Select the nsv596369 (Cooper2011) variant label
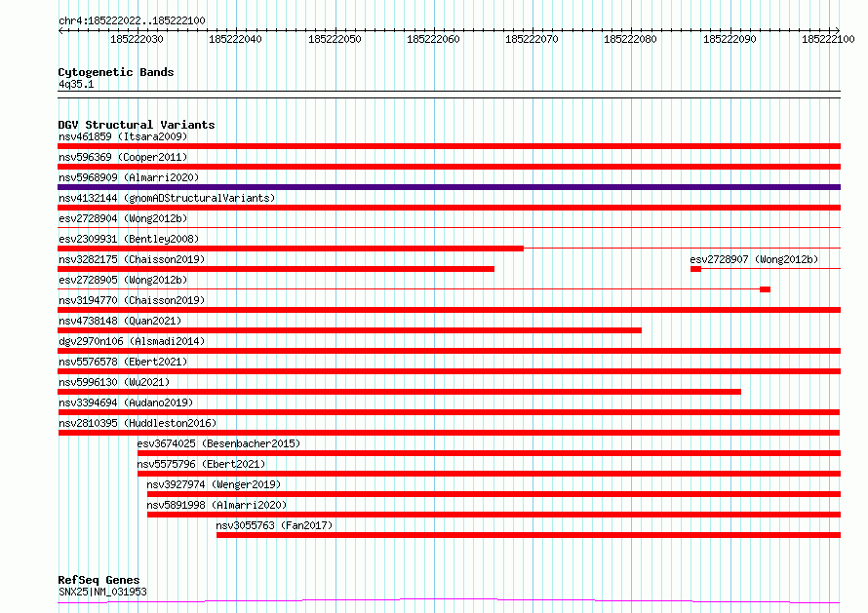 click(123, 157)
